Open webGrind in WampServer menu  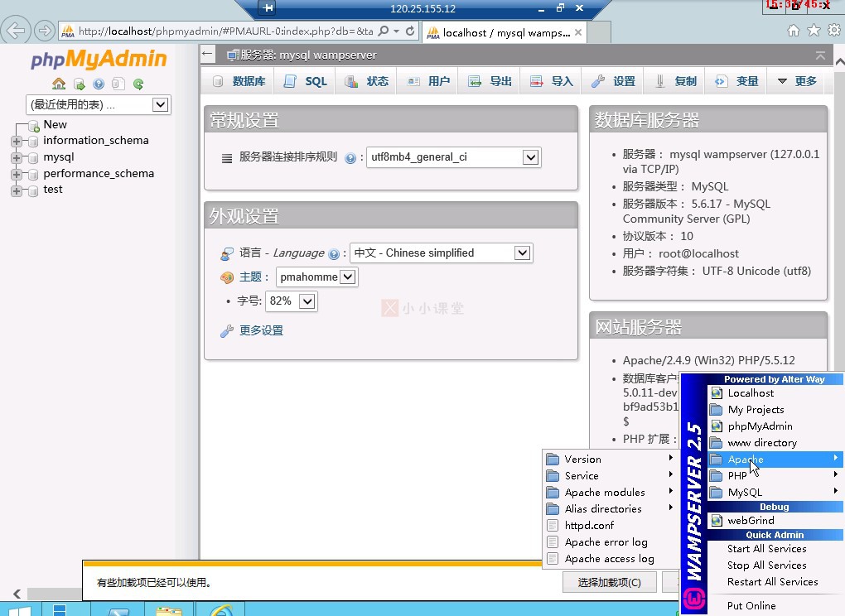775,521
